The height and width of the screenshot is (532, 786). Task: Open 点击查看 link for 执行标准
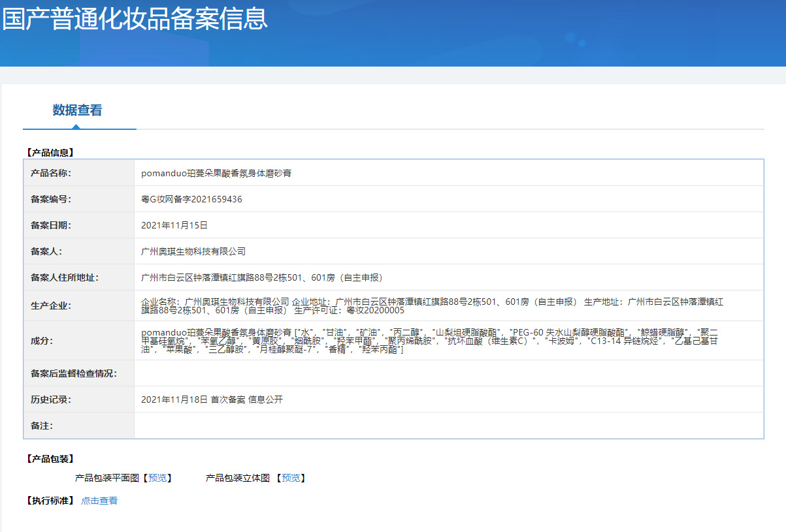coord(99,501)
